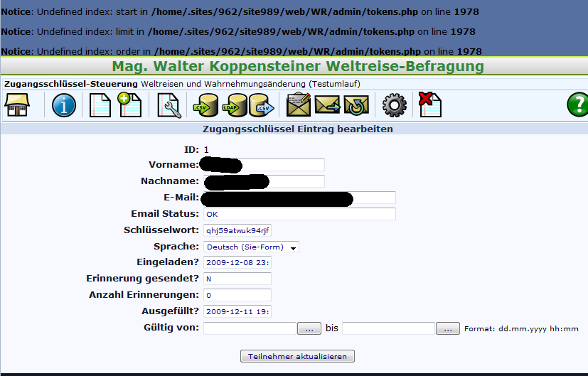
Task: Click 'Zugangsschlüssel Eintrag bearbeiten' heading
Action: click(x=298, y=129)
